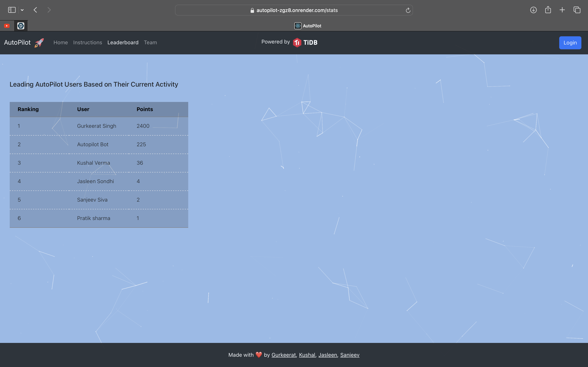Expand the sidebar options dropdown chevron
The image size is (588, 367).
coord(22,10)
